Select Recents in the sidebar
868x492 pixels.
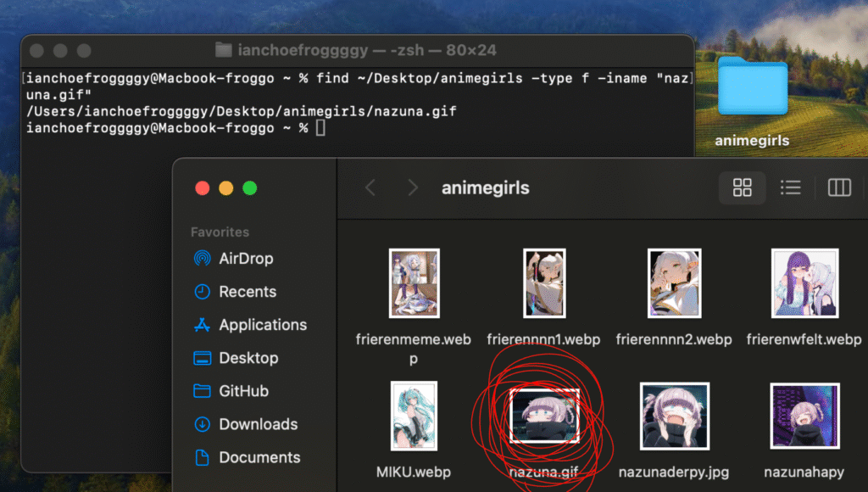247,292
